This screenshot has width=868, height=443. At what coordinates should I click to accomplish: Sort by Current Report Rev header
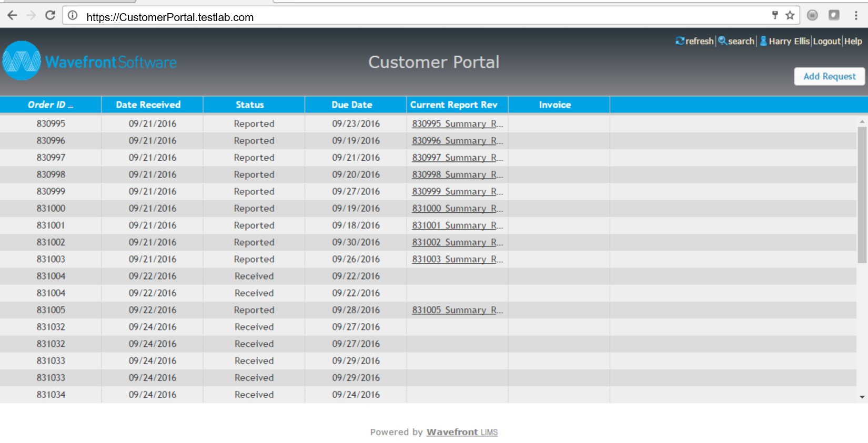[x=457, y=105]
